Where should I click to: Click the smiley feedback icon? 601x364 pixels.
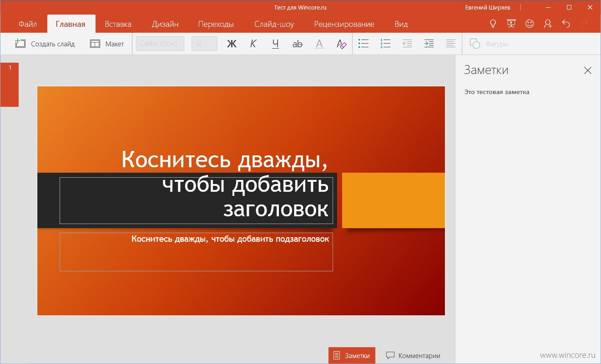coord(530,24)
